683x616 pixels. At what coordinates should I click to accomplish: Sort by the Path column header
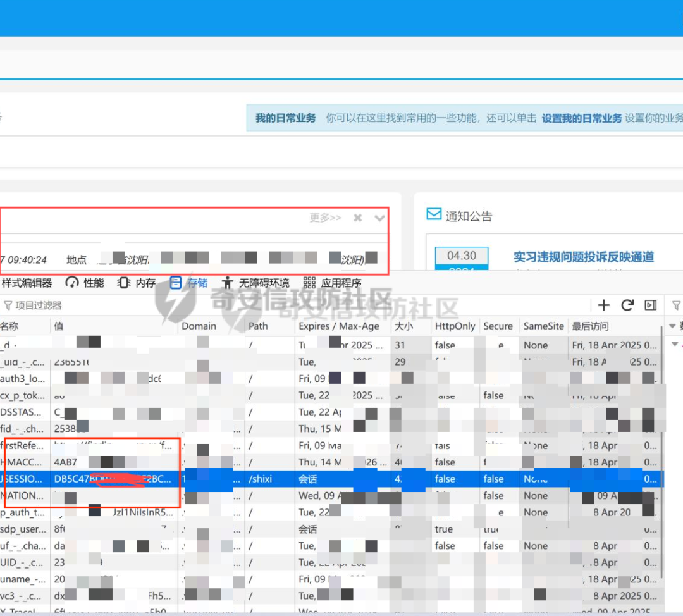click(270, 326)
